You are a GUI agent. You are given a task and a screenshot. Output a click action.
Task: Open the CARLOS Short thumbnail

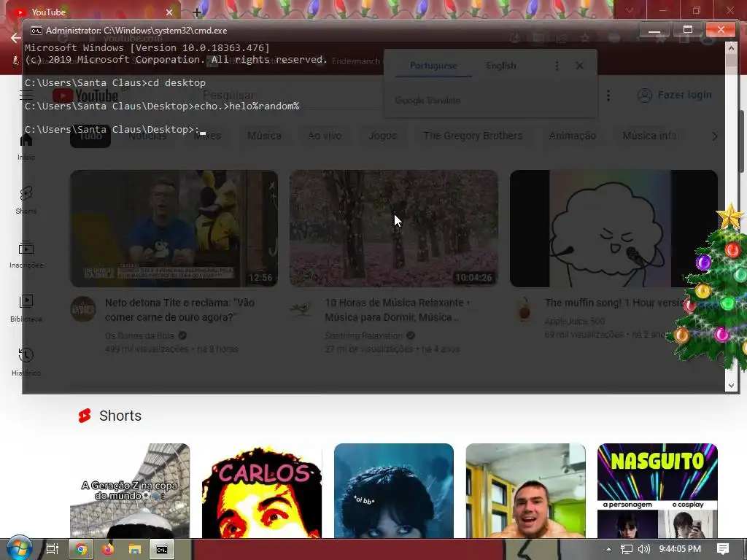tap(262, 491)
